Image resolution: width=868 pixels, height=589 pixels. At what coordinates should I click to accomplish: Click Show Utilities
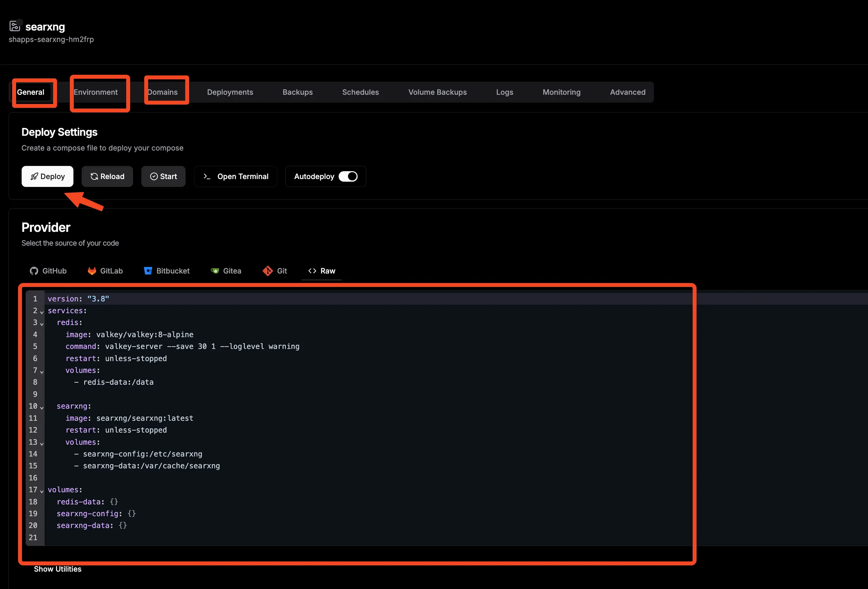tap(57, 569)
